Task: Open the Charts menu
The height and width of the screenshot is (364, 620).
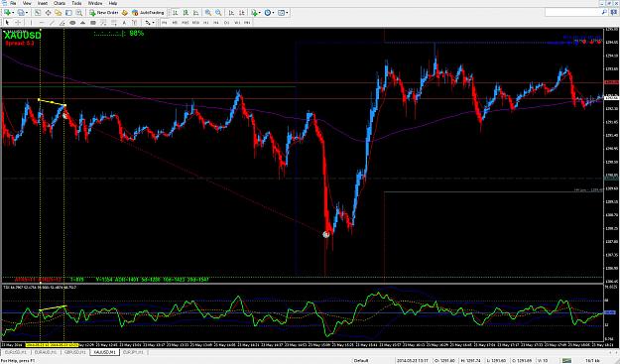Action: pos(60,3)
